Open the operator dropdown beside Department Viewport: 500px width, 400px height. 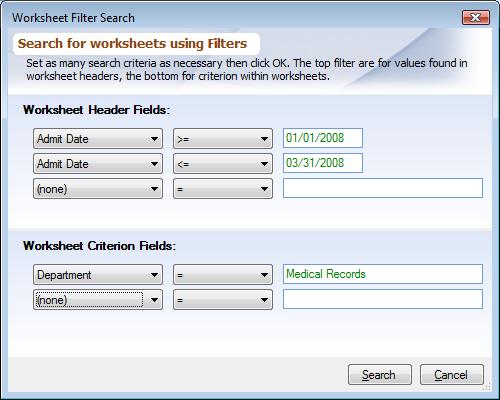223,275
